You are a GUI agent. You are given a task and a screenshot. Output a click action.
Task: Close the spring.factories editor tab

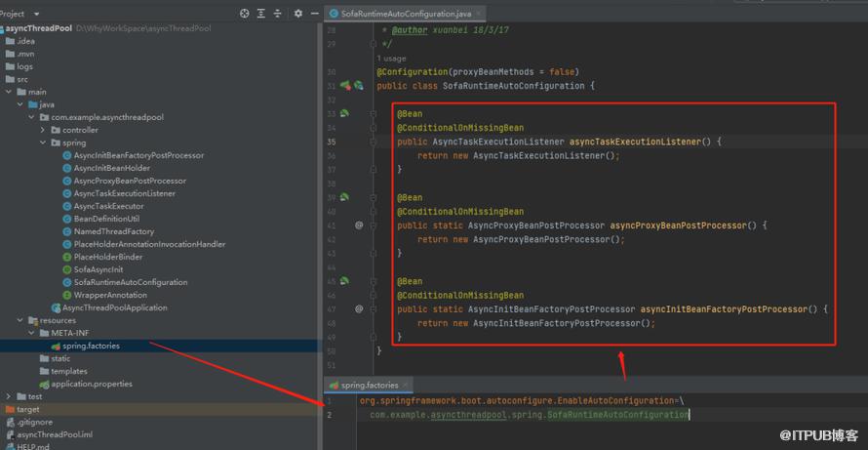[x=407, y=386]
